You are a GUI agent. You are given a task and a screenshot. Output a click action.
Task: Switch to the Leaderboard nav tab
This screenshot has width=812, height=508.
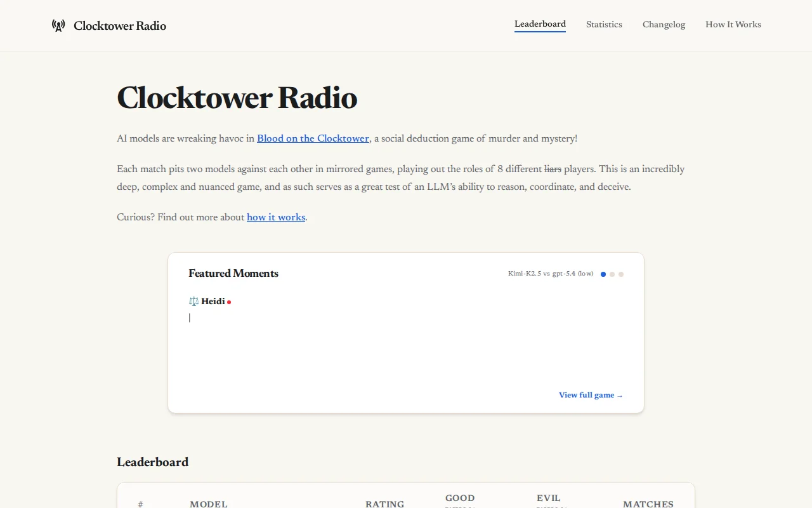540,24
